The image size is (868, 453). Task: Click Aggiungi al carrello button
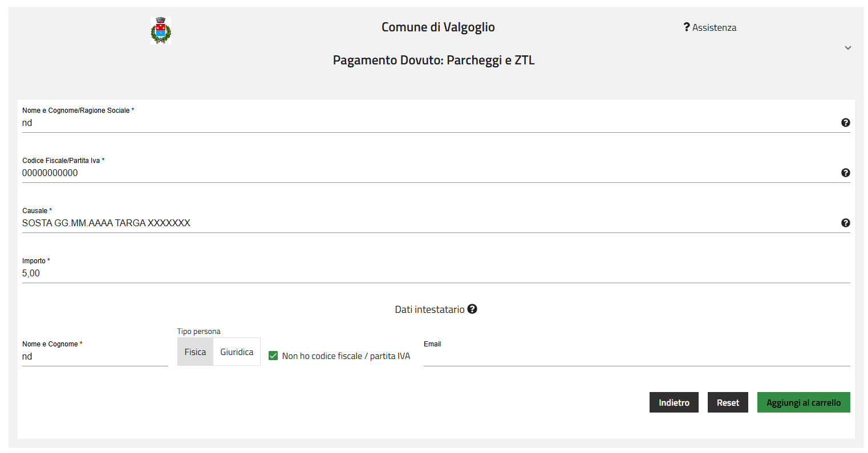point(803,402)
